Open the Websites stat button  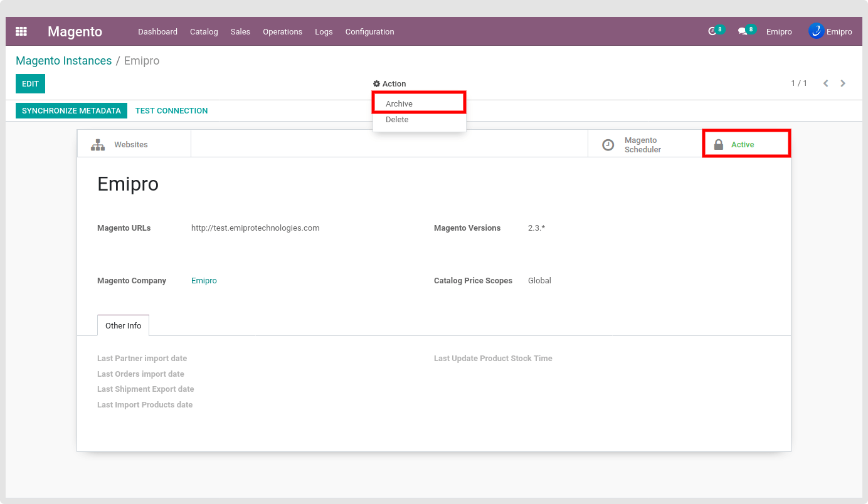(134, 144)
